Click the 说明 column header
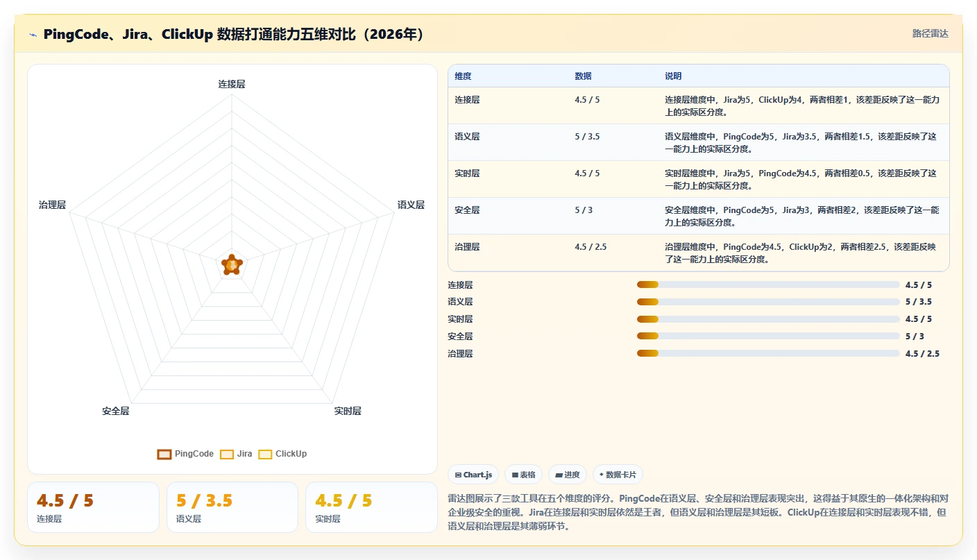 click(673, 76)
